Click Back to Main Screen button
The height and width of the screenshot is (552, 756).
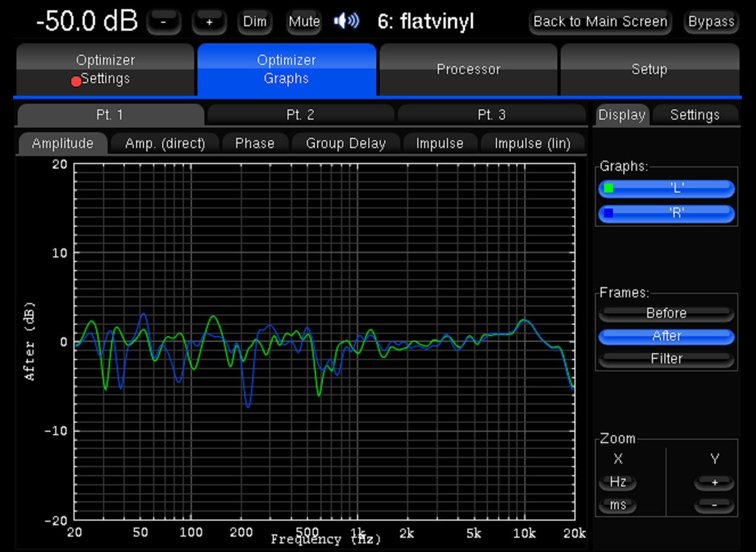coord(600,22)
